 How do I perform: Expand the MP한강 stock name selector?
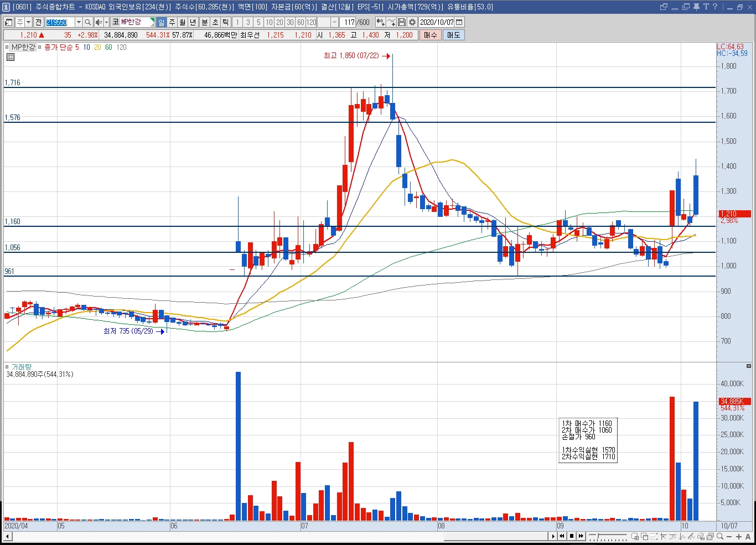(152, 22)
